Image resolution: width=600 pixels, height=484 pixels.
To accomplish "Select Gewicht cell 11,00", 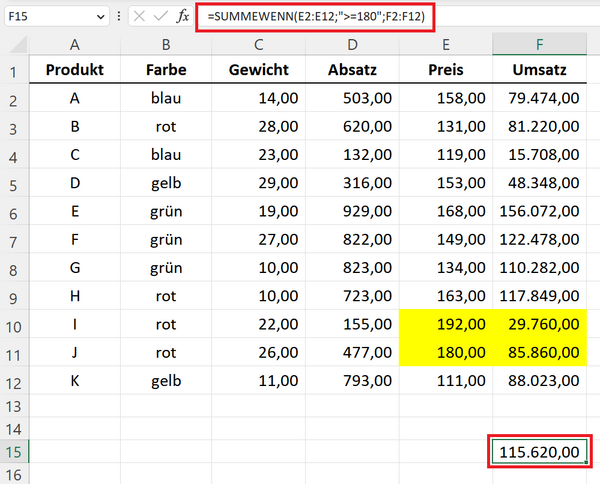I will click(259, 381).
